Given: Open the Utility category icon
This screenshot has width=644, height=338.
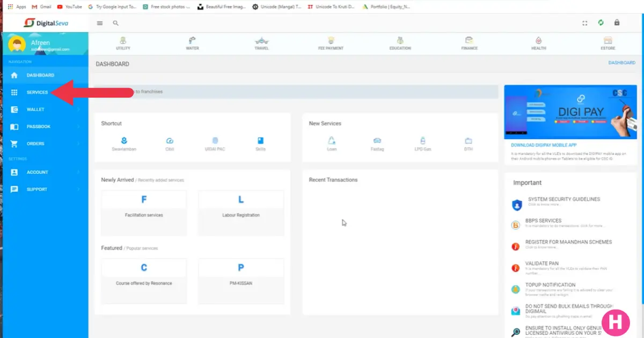Looking at the screenshot, I should 123,42.
